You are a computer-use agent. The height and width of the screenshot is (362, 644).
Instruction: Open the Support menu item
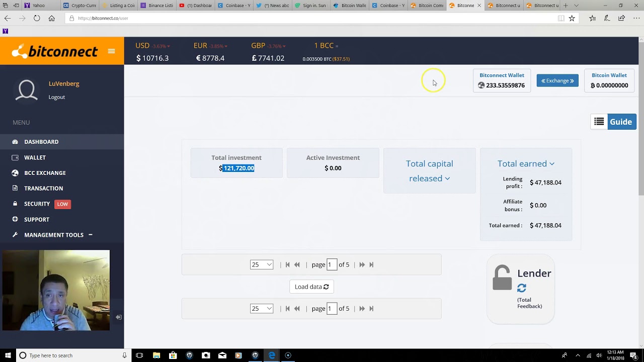click(37, 220)
